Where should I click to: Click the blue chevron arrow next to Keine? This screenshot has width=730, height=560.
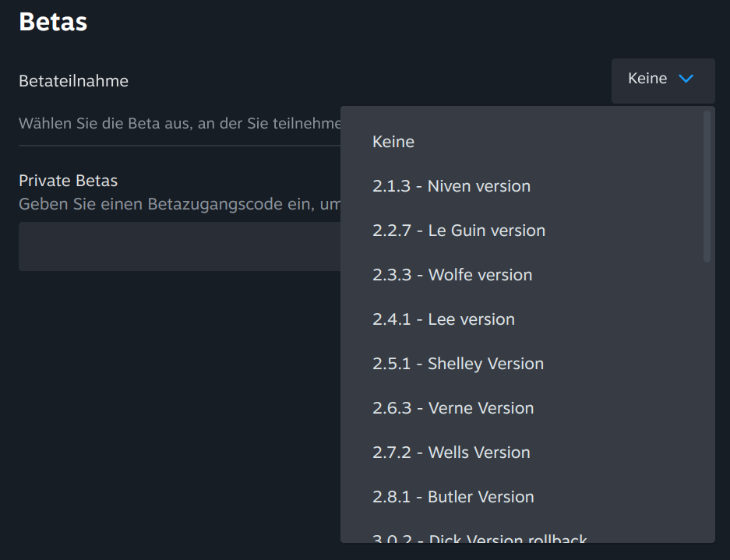686,79
